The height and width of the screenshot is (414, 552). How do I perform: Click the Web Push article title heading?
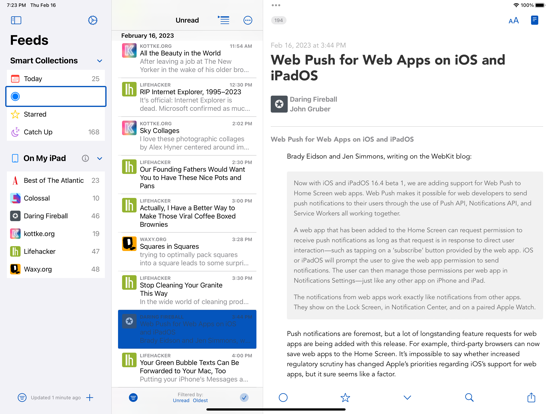(x=388, y=68)
